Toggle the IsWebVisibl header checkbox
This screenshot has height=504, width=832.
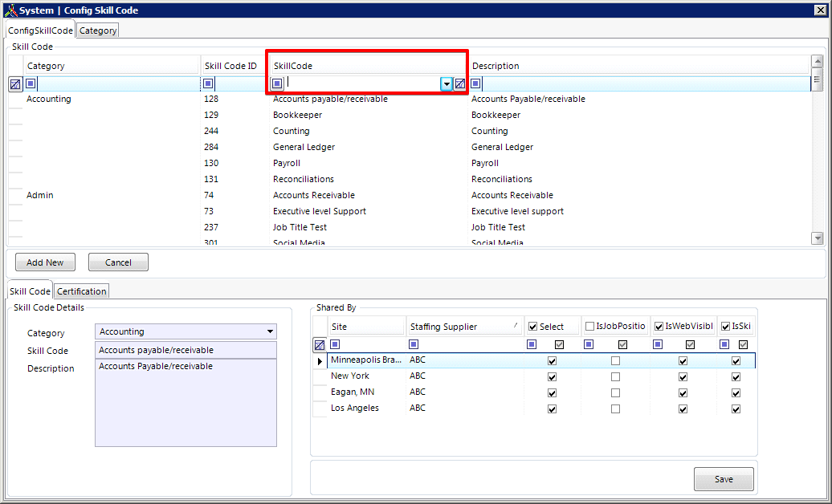pos(659,327)
